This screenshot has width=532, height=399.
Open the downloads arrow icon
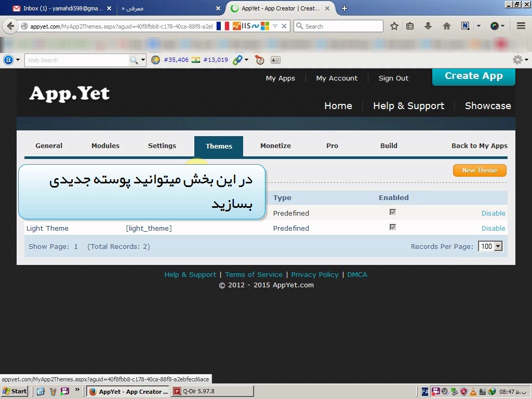click(428, 26)
